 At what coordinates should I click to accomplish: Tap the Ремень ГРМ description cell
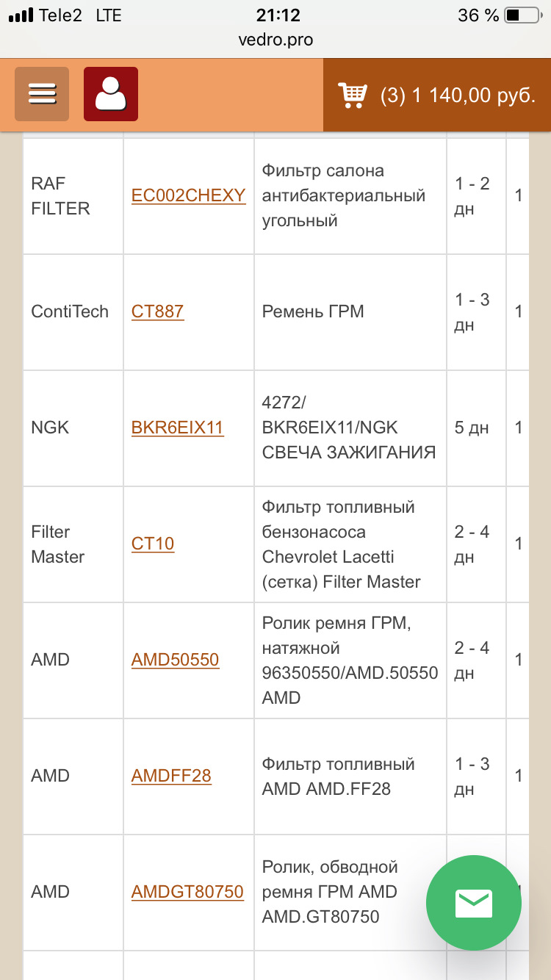[313, 311]
